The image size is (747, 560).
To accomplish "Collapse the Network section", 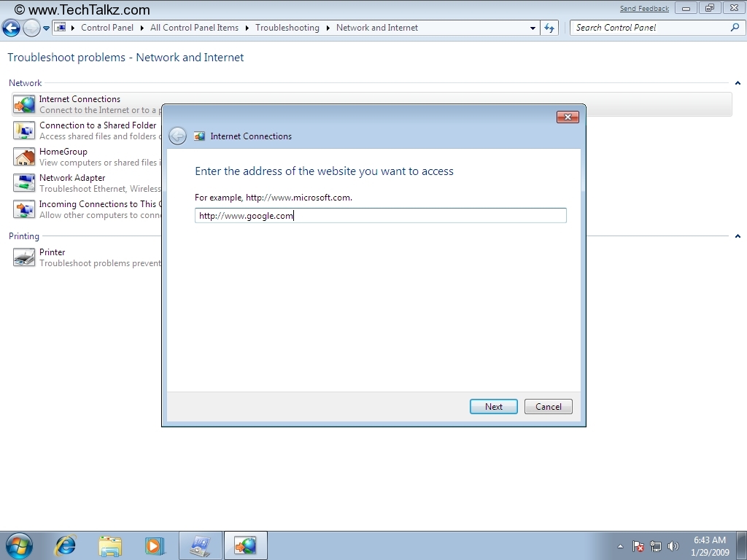I will pyautogui.click(x=738, y=83).
